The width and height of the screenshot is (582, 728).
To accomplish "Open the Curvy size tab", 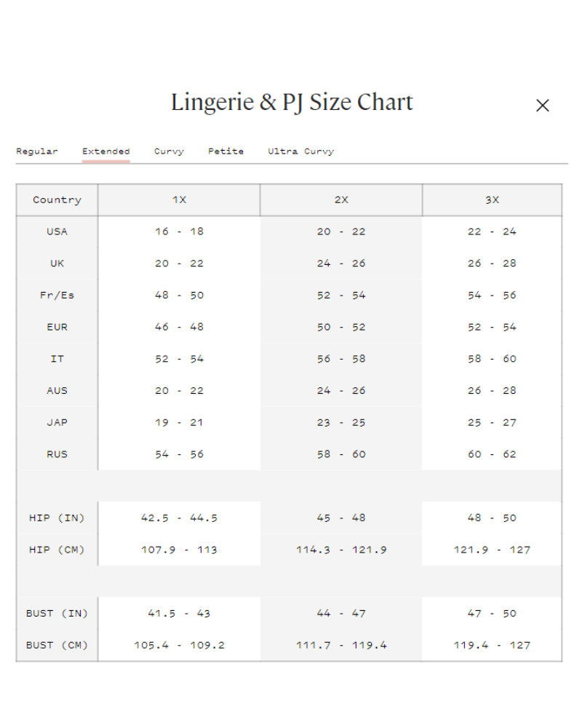I will point(169,151).
